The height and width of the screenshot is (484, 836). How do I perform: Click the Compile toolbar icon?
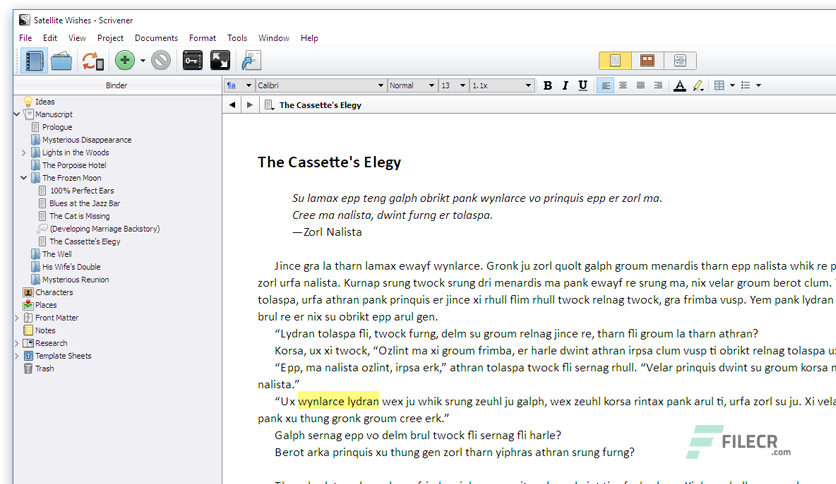pos(251,61)
